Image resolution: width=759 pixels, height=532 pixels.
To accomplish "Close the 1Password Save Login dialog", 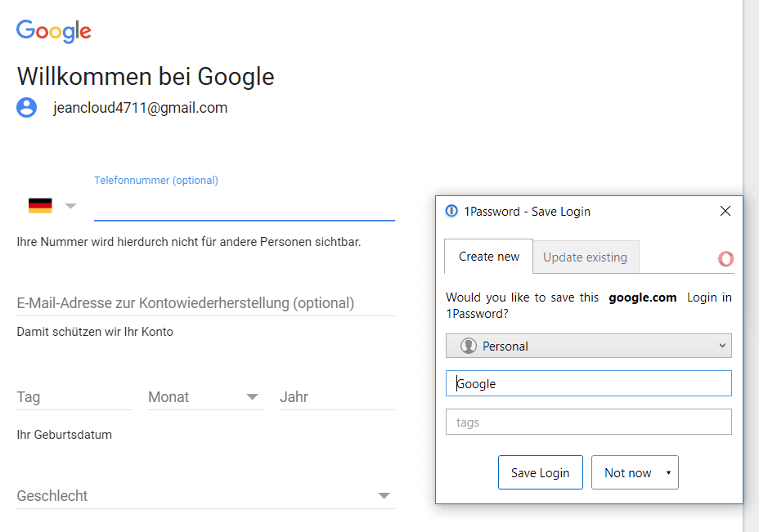I will (x=725, y=211).
